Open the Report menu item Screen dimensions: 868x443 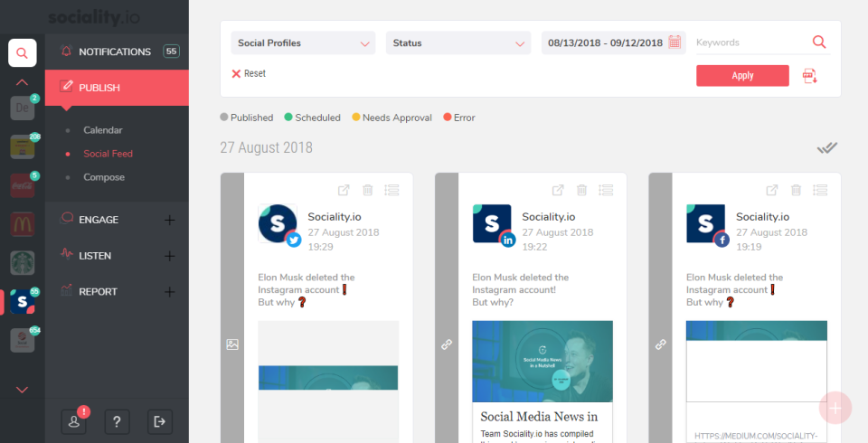(x=98, y=292)
